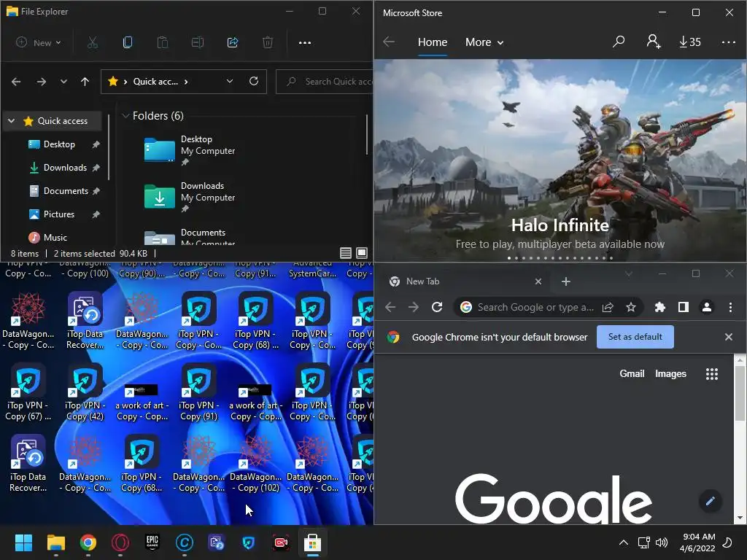Click the Chrome address bar search field
The height and width of the screenshot is (560, 747).
535,307
